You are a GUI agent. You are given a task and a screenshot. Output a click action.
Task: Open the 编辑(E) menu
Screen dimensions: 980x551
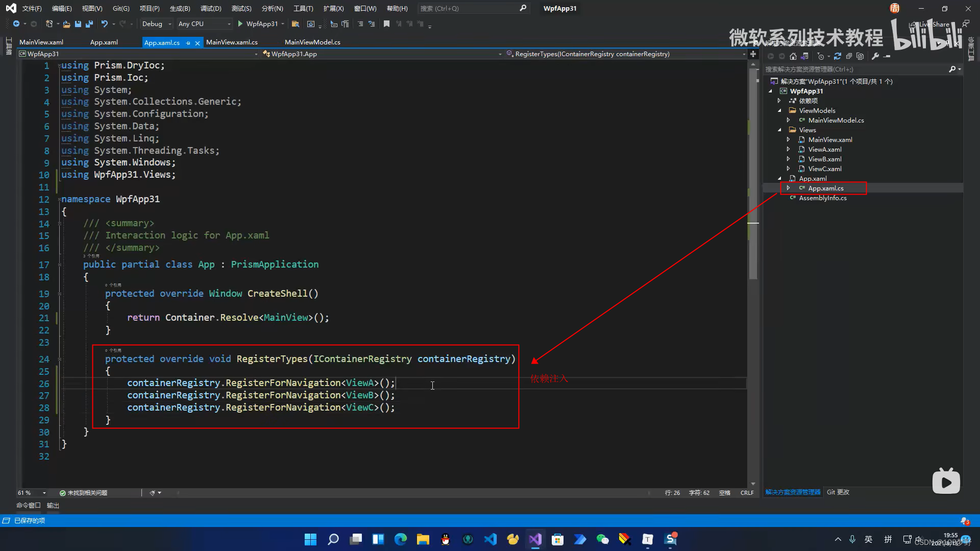(x=62, y=9)
